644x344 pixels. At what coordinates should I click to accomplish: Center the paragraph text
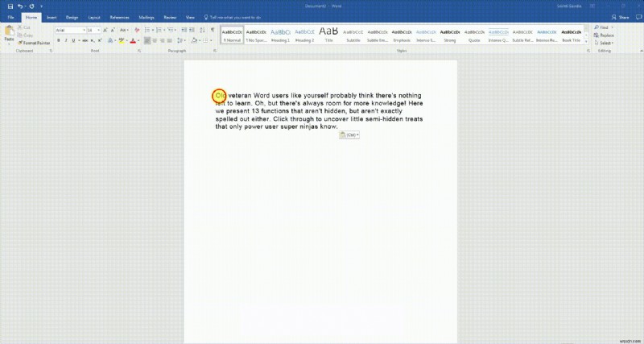click(x=155, y=40)
